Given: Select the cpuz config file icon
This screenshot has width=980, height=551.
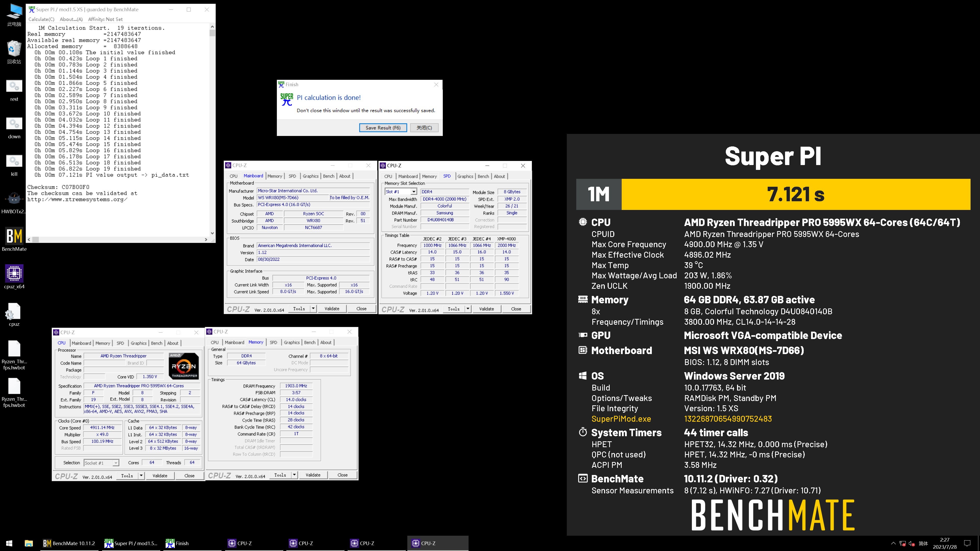Looking at the screenshot, I should point(14,315).
